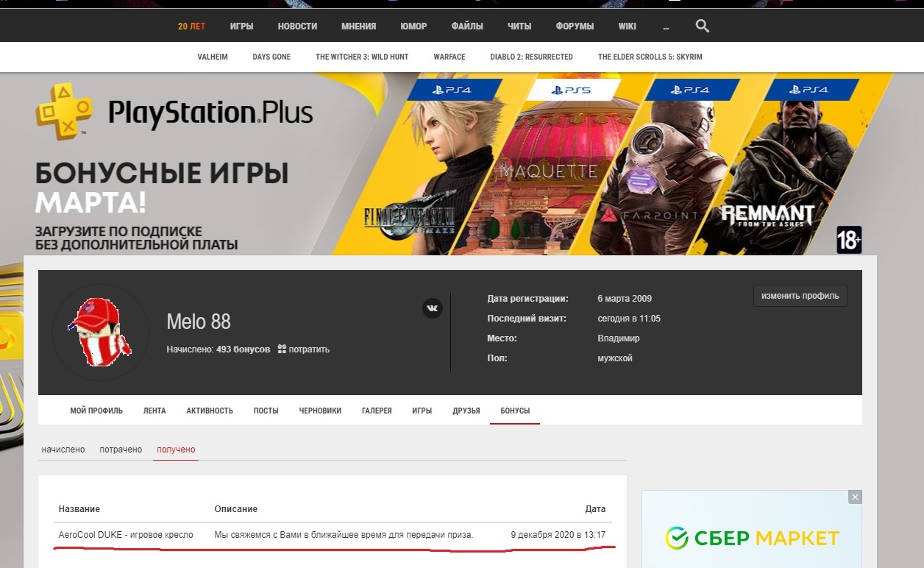Open The Witcher 3: Wild Hunt link

point(362,57)
